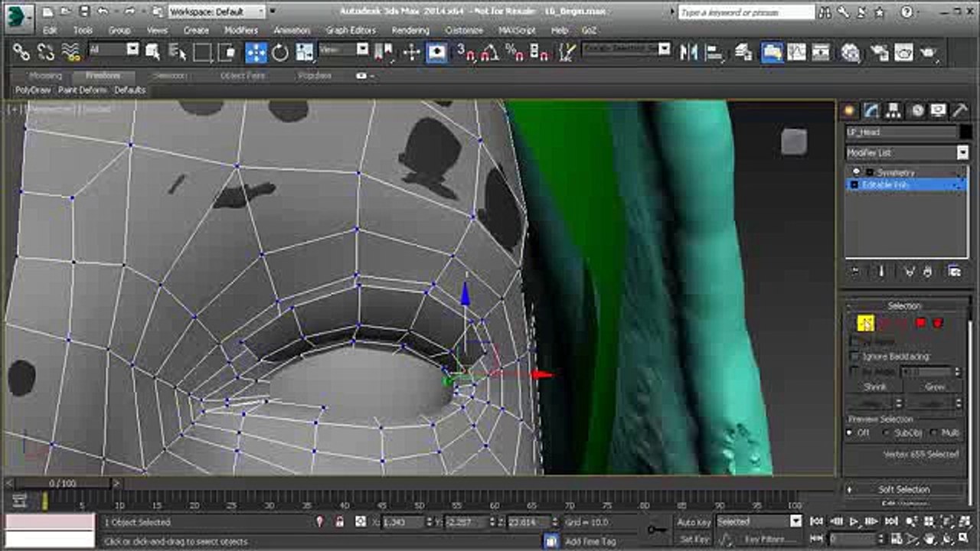Screen dimensions: 980x551
Task: Toggle the Auto Key button
Action: [x=694, y=522]
